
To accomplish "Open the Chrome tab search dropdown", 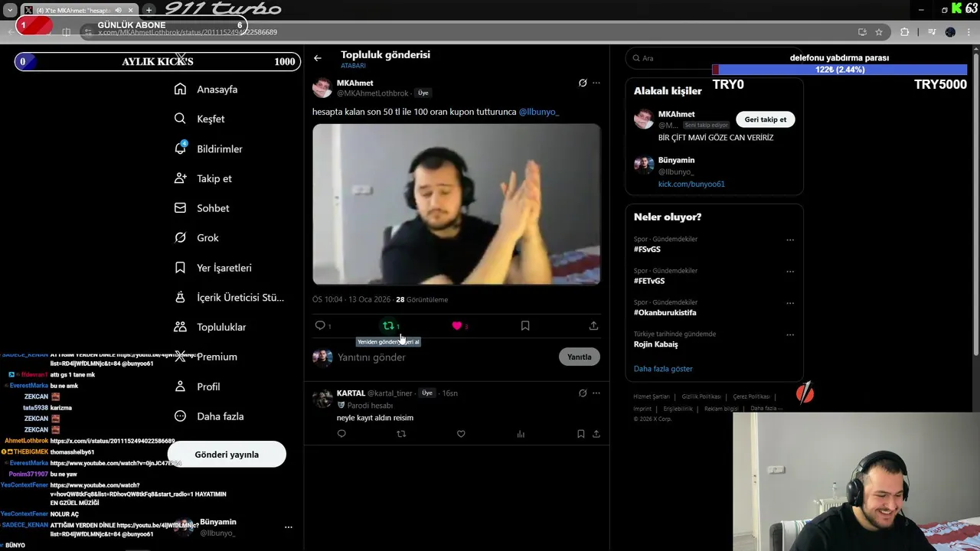I will 10,10.
